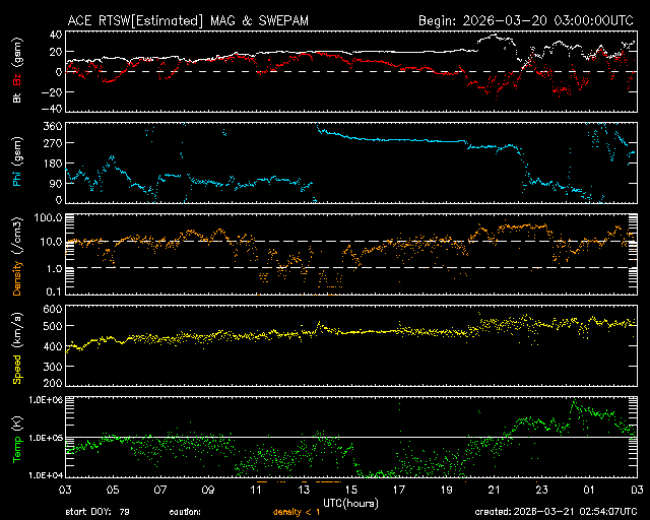Click the '07' hour tick label
The width and height of the screenshot is (650, 520).
160,490
